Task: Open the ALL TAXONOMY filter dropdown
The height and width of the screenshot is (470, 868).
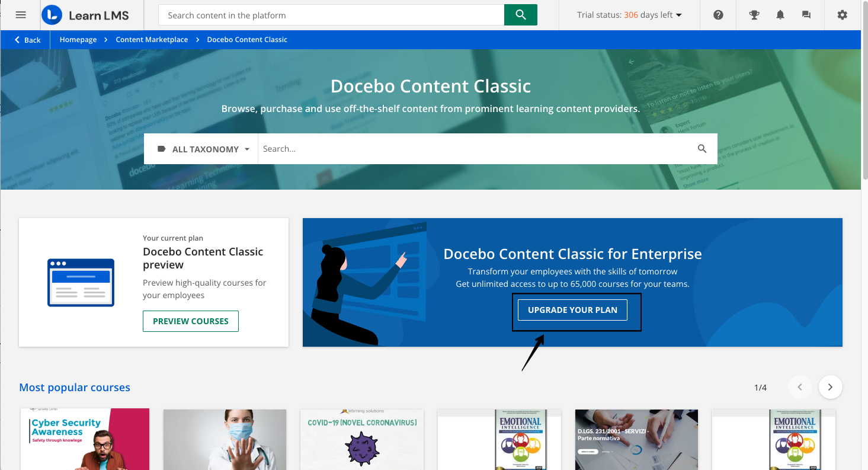Action: 204,149
